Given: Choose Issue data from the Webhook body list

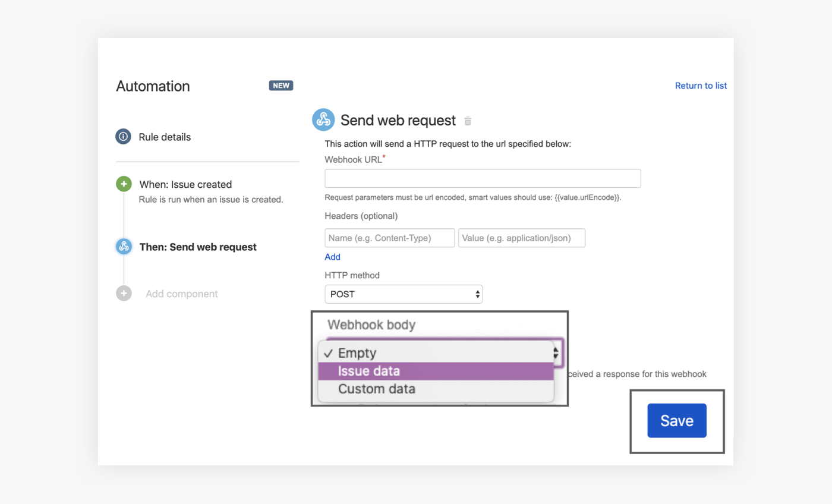Looking at the screenshot, I should pos(369,371).
